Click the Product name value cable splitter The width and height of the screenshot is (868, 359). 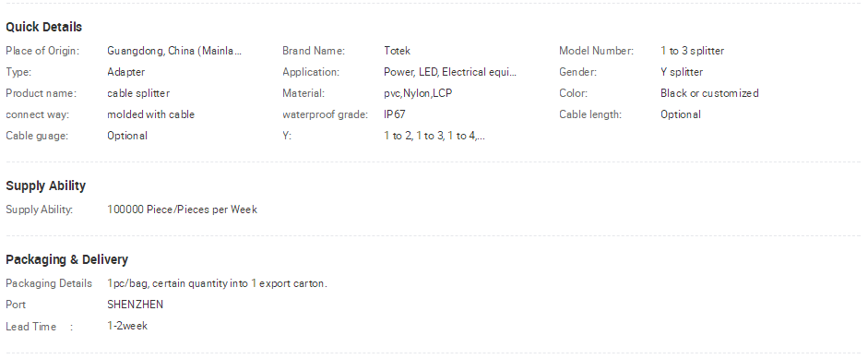[138, 93]
